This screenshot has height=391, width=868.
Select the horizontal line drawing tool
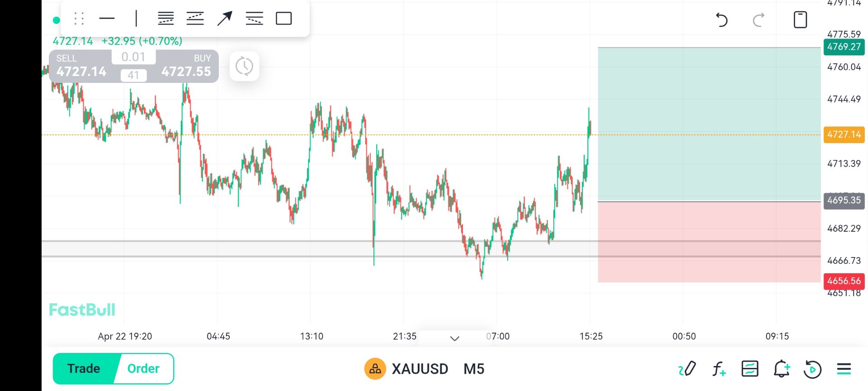[107, 19]
